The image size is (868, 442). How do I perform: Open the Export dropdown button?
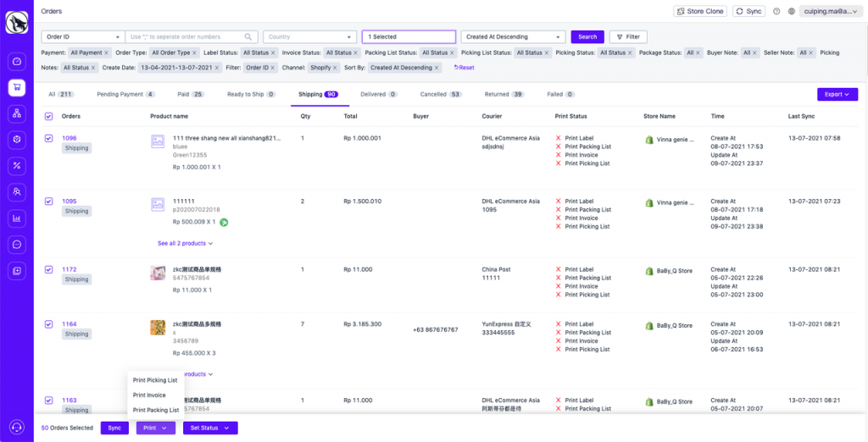[x=837, y=95]
